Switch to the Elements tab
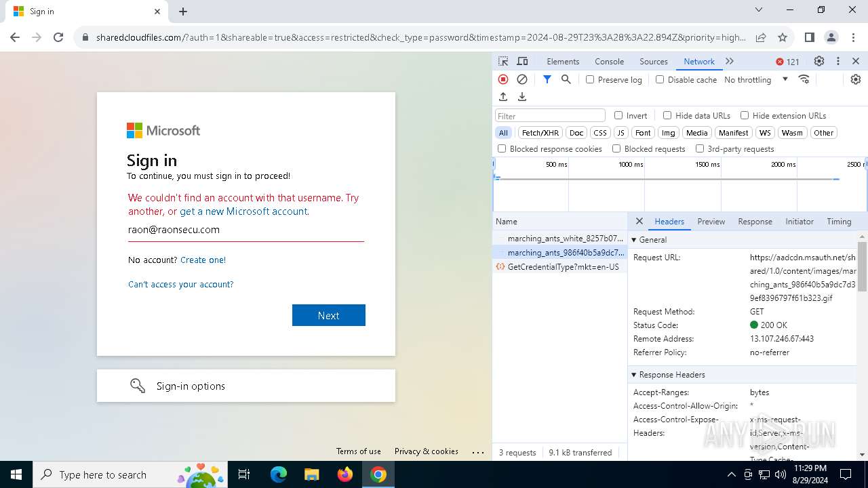868x488 pixels. 563,61
